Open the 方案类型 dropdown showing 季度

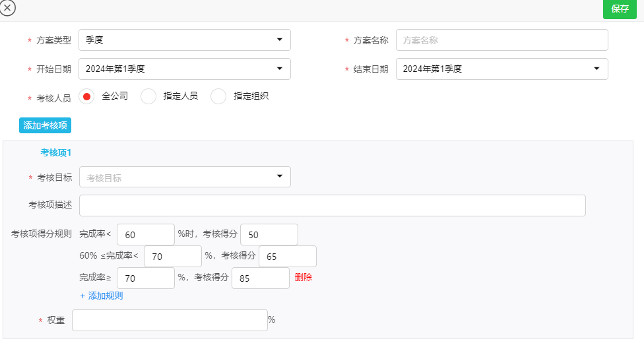pos(184,40)
